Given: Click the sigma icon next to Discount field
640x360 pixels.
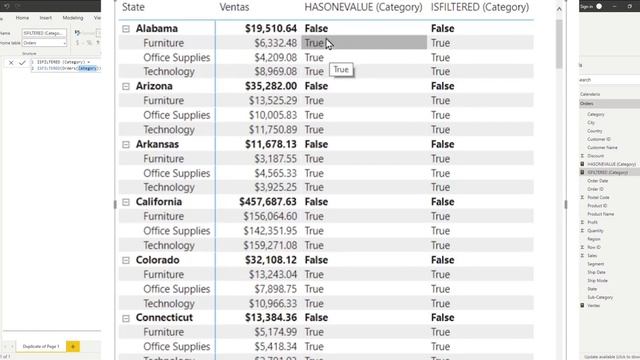Looking at the screenshot, I should coord(582,156).
